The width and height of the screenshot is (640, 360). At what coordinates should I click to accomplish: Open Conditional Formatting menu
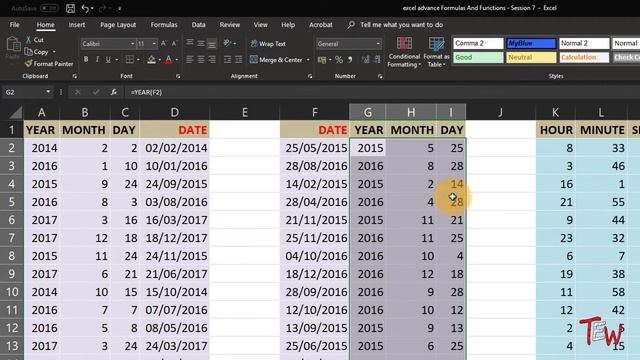[x=404, y=52]
